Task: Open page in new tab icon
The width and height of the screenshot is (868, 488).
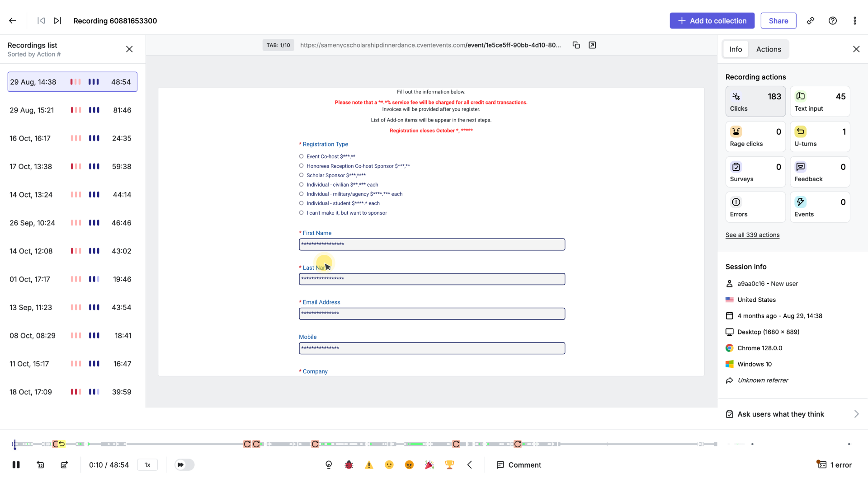Action: (x=592, y=45)
